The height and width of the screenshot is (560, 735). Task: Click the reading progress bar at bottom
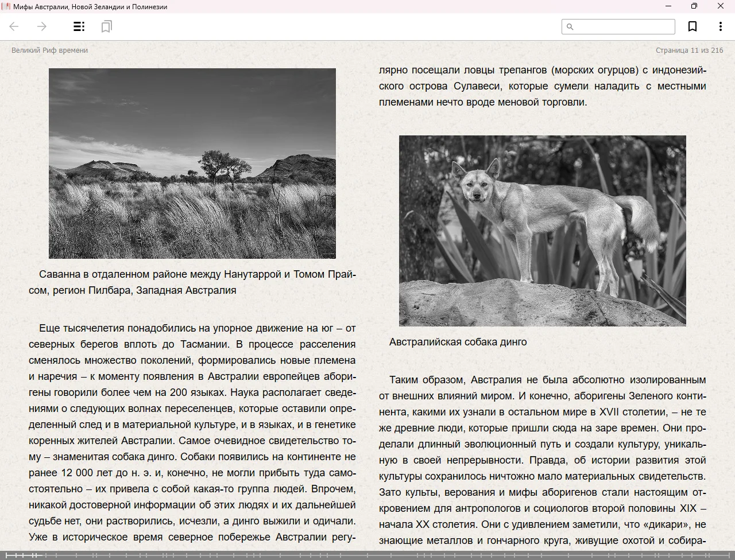(x=367, y=555)
